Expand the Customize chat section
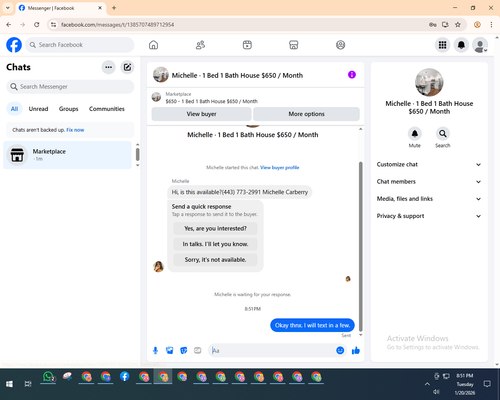500x400 pixels. pyautogui.click(x=429, y=164)
